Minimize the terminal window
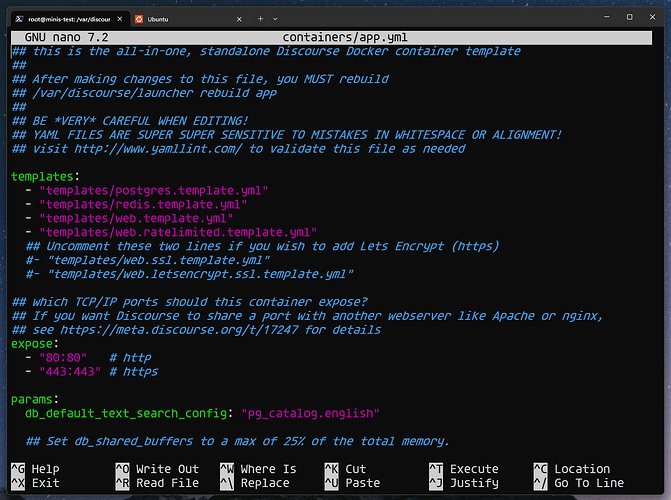The image size is (671, 500). coord(606,17)
